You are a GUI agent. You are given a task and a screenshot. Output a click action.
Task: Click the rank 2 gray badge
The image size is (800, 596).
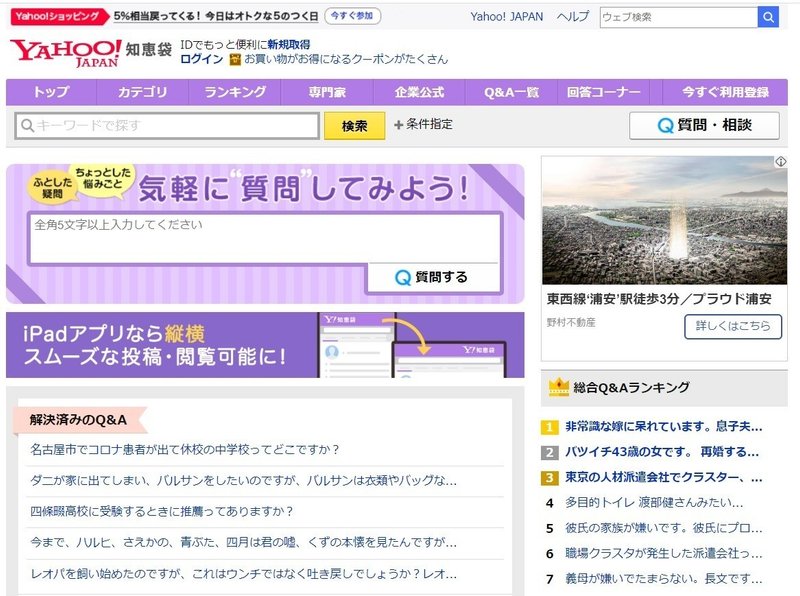tap(549, 452)
